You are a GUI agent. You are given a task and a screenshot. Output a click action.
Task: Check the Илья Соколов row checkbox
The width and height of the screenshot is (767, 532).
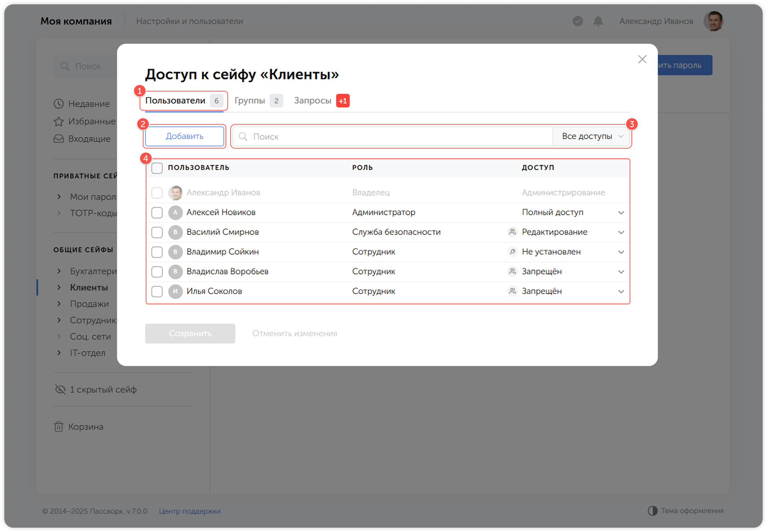click(157, 291)
